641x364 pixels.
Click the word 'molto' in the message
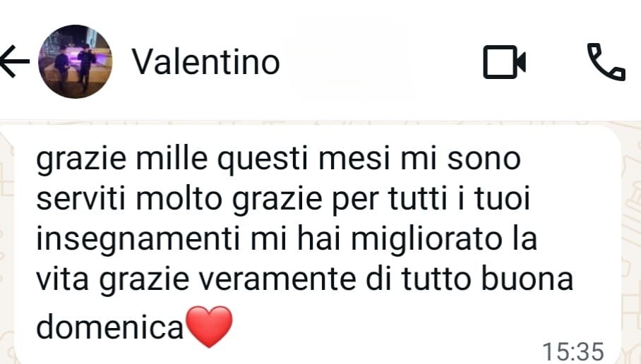(x=179, y=199)
